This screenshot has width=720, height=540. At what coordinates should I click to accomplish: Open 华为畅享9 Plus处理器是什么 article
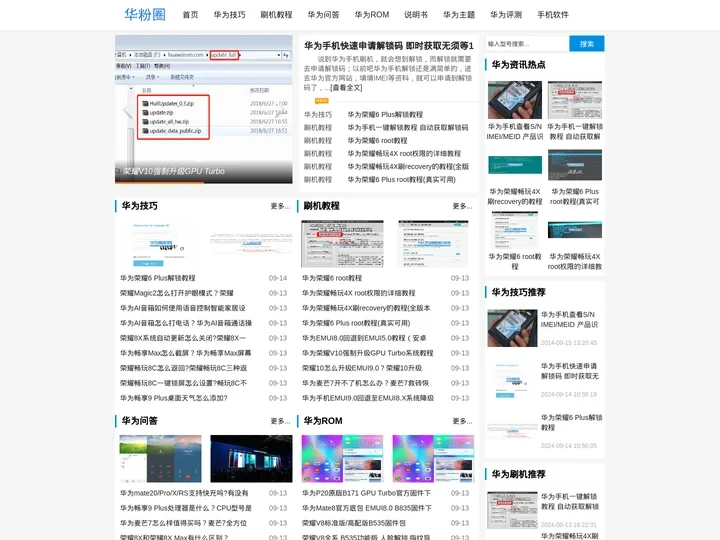pos(186,508)
